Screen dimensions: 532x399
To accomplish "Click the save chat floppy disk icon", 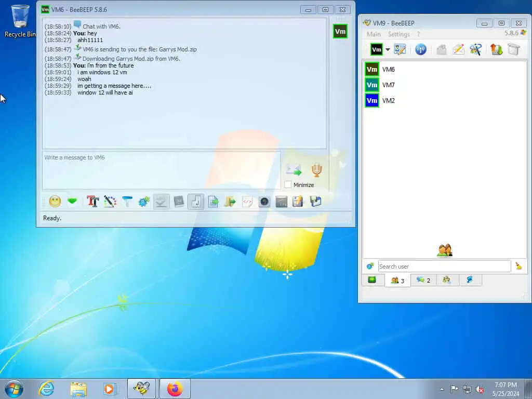I will [315, 202].
